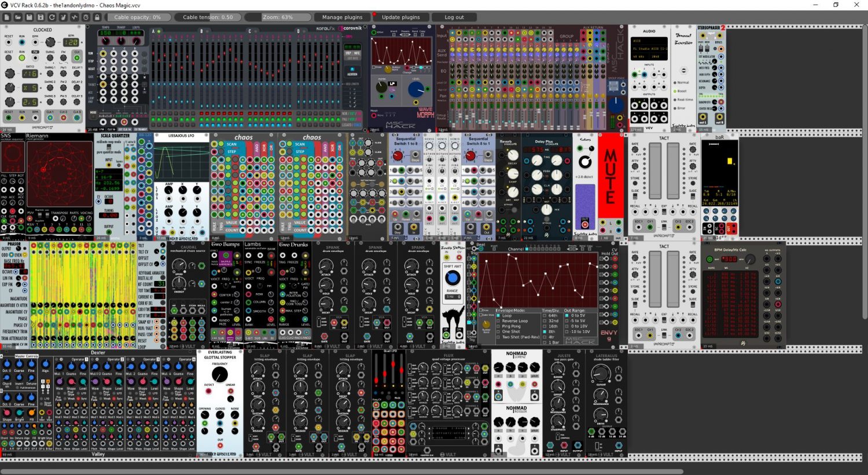Open a patch via the folder icon
The height and width of the screenshot is (475, 868).
click(19, 17)
